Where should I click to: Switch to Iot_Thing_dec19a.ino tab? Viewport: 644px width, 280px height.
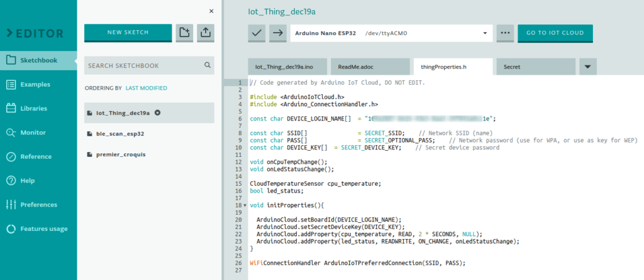[x=287, y=67]
